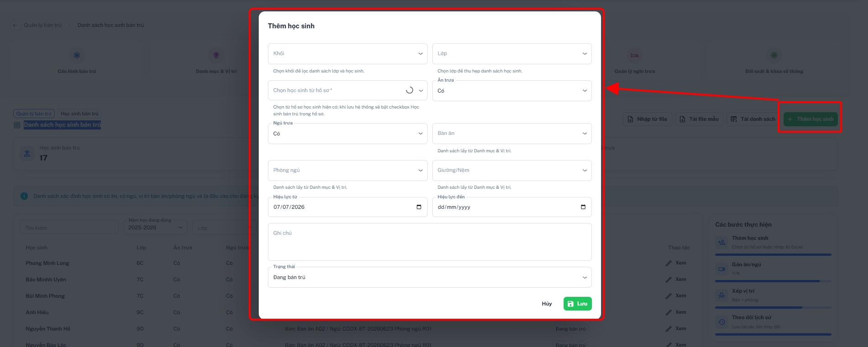Select the Quản lý bán trú tab chip

coord(34,114)
